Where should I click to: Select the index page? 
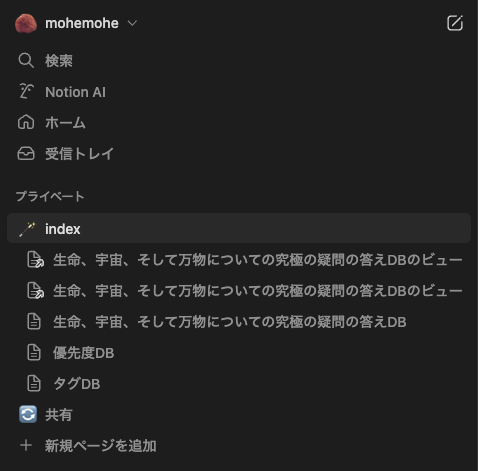(x=239, y=228)
